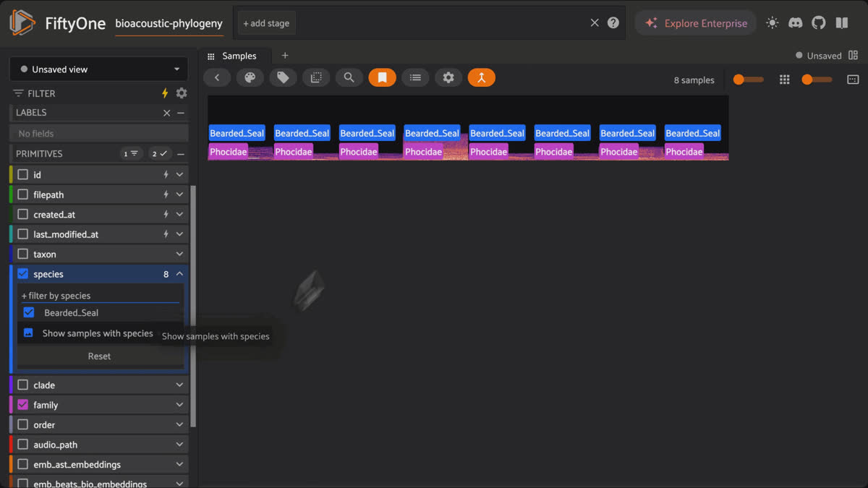Expand the clade field filter
This screenshot has width=868, height=488.
[x=180, y=385]
